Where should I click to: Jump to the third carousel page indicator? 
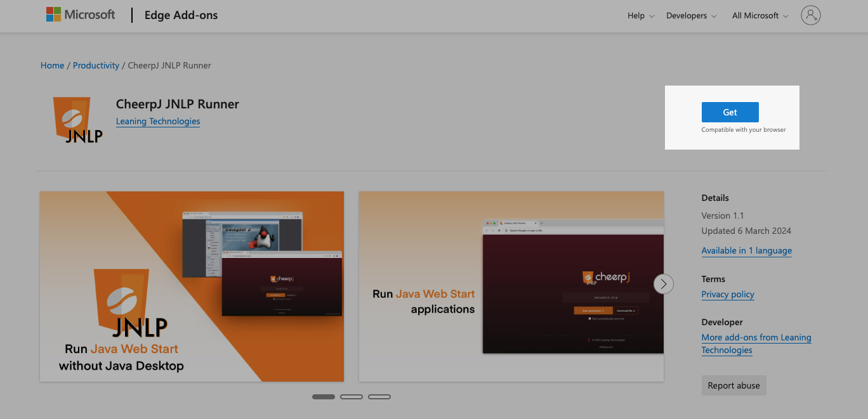379,397
